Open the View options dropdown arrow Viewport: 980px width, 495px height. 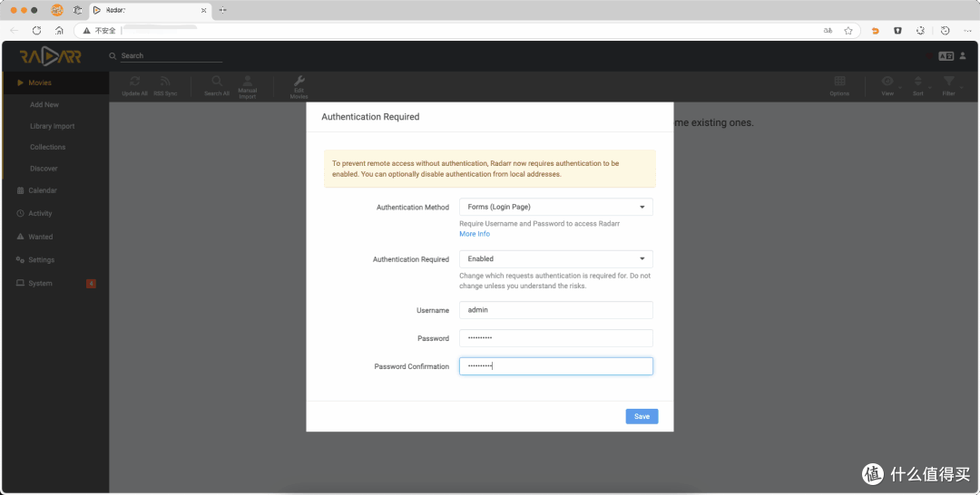tap(898, 87)
